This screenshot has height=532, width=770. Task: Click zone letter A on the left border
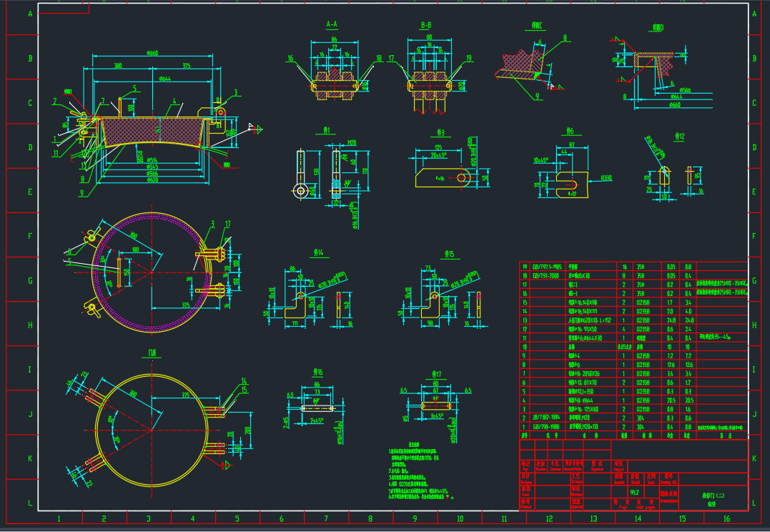[30, 14]
